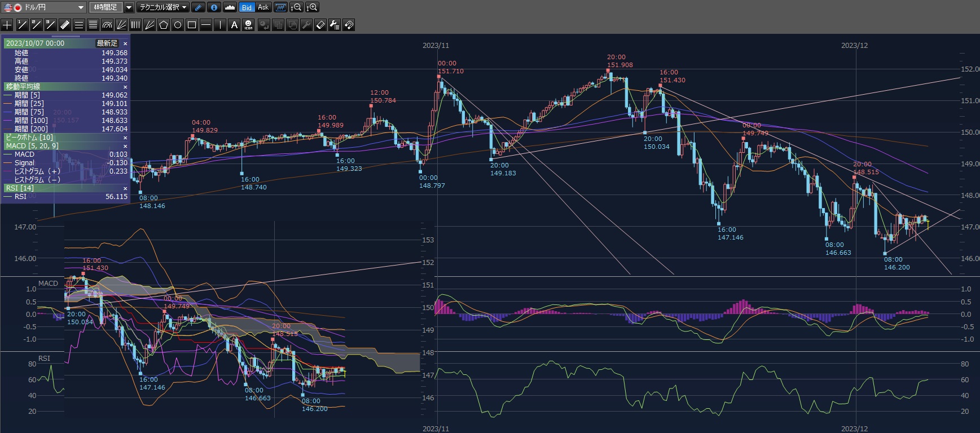
Task: Click the MACD [5, 20, 9] header
Action: pos(32,146)
